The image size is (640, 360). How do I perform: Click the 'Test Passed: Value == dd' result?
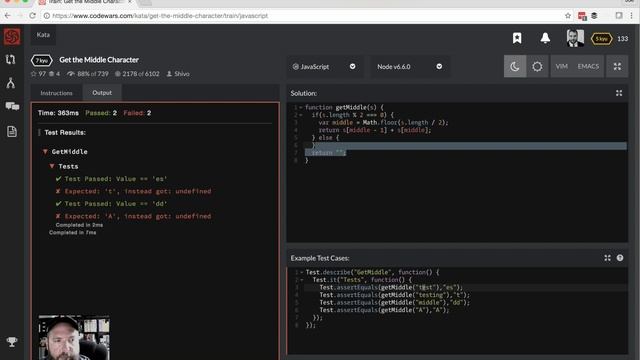pos(111,204)
